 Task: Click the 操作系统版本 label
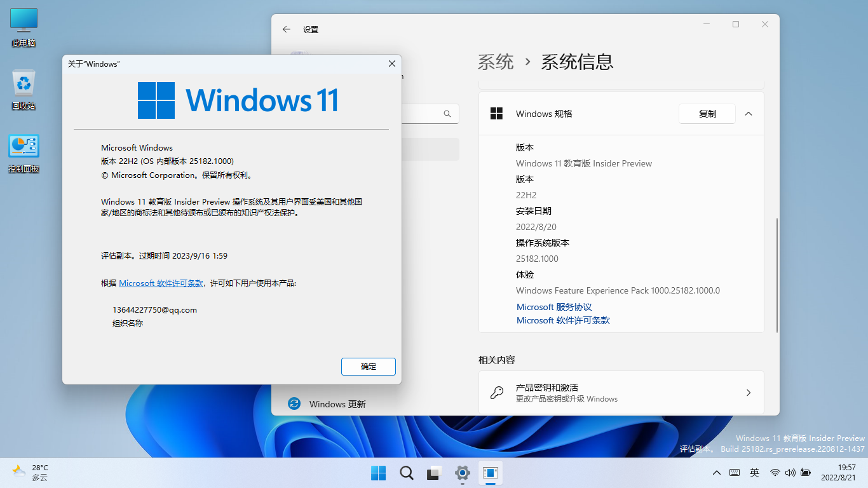(543, 243)
